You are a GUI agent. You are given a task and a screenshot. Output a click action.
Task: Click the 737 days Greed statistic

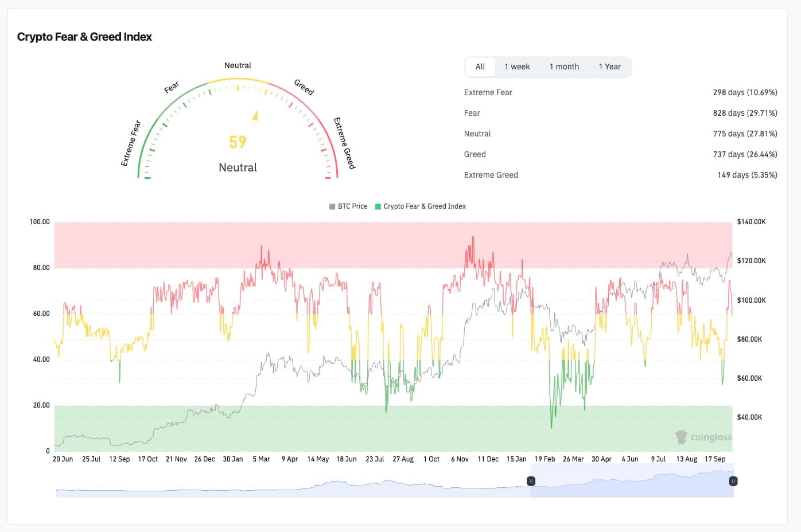click(x=745, y=154)
